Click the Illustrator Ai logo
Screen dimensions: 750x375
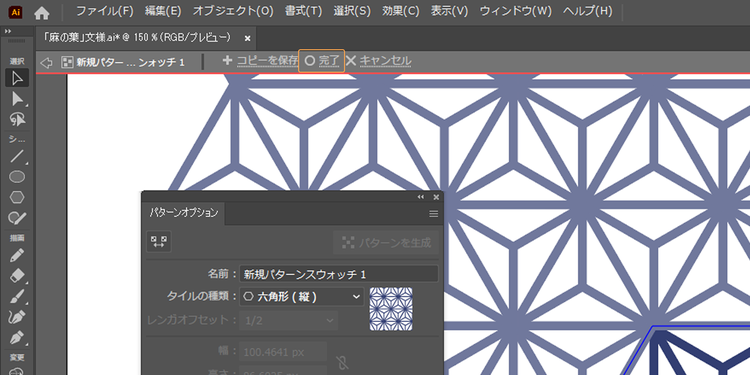[x=15, y=12]
